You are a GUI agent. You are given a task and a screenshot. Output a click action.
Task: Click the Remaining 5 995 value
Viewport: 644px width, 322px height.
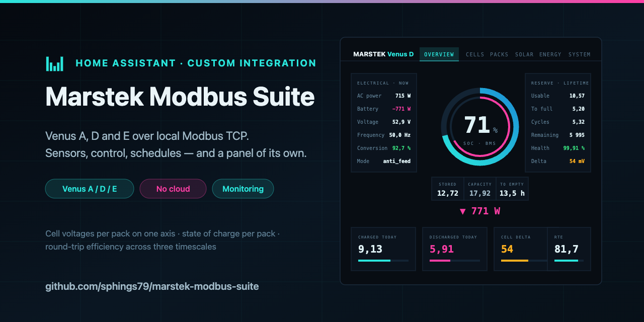tap(577, 135)
